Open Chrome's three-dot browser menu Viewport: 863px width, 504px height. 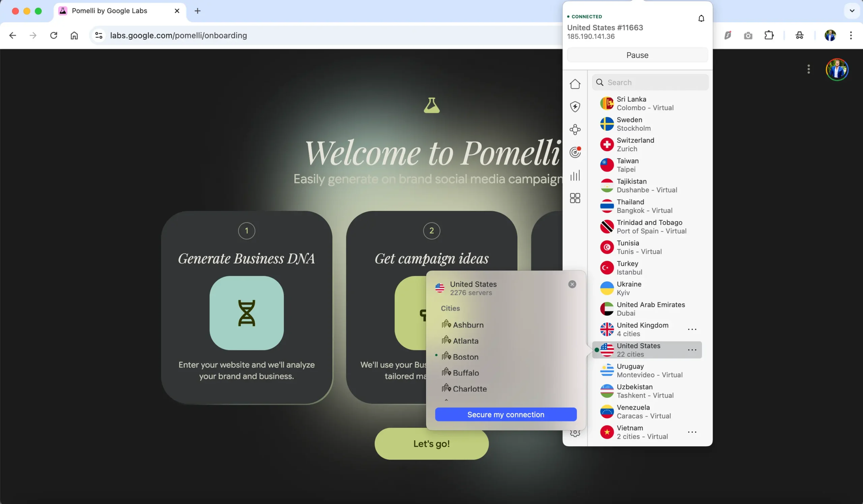(851, 35)
